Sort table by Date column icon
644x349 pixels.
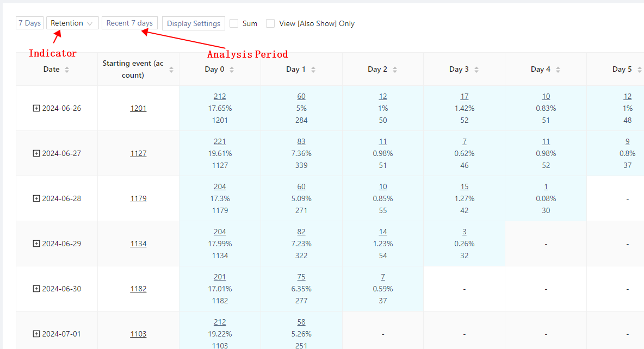[67, 70]
